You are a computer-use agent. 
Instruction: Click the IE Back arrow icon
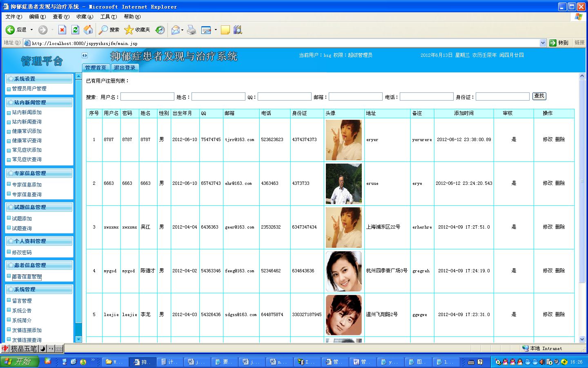click(10, 30)
